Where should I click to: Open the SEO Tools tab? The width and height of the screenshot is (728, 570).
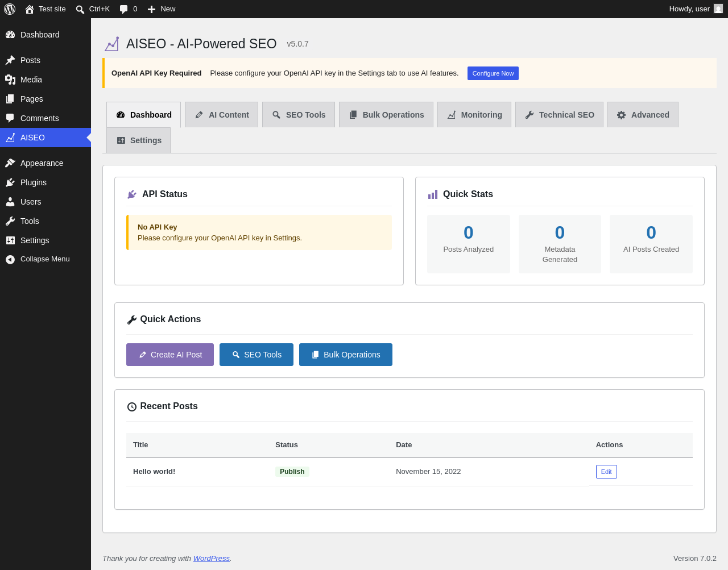tap(299, 115)
